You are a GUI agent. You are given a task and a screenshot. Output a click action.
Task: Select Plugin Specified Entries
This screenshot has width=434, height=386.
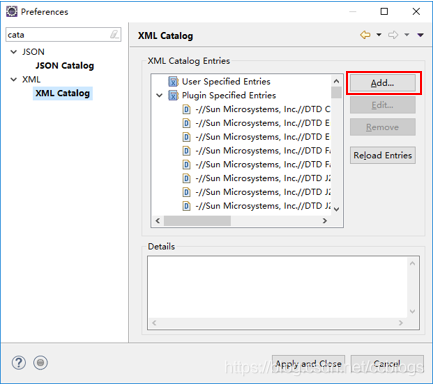point(229,96)
